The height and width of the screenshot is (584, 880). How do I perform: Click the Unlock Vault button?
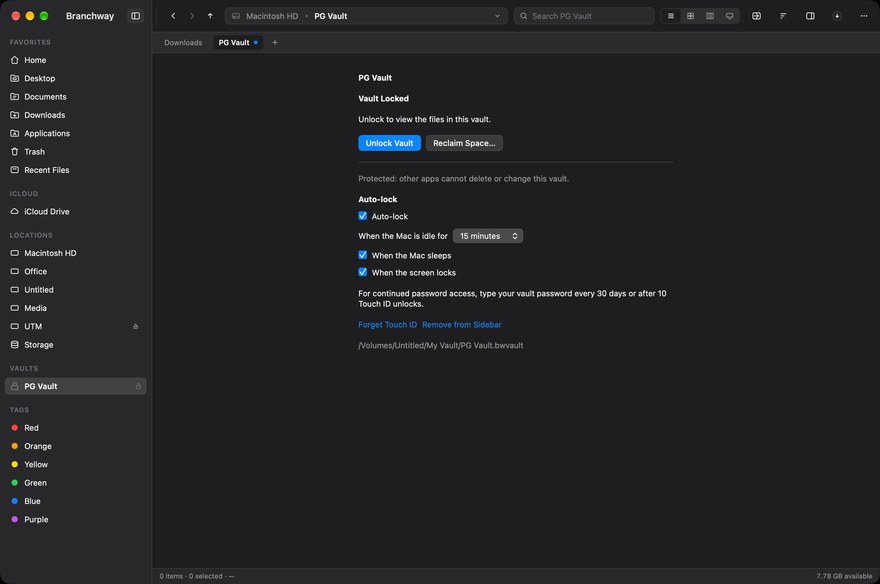389,143
